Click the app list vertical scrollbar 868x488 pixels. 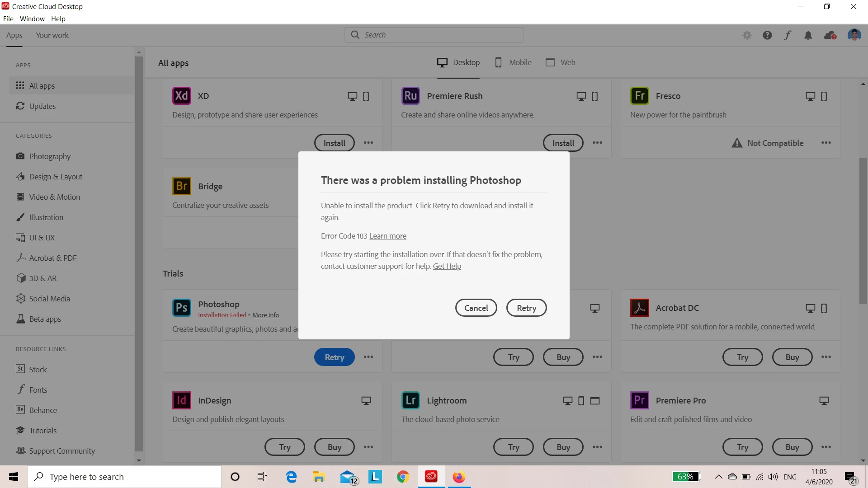tap(863, 230)
